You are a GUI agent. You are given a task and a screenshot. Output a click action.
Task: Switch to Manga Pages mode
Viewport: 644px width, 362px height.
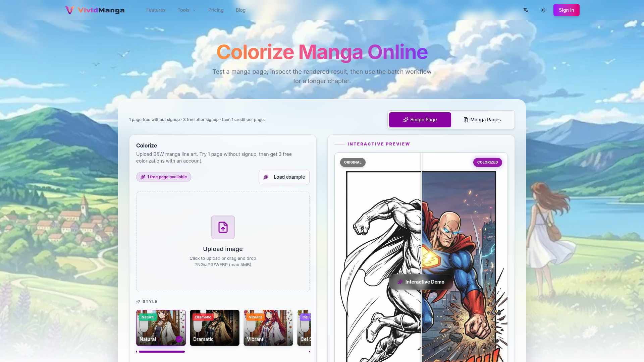pyautogui.click(x=482, y=120)
